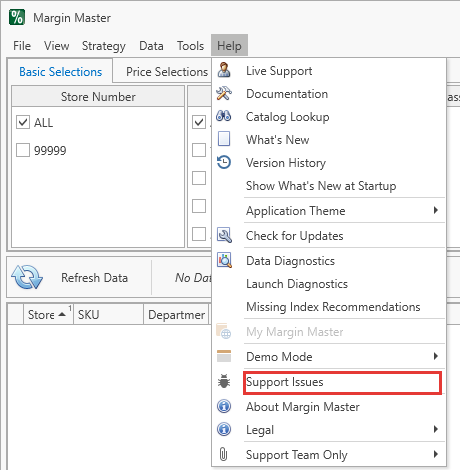The width and height of the screenshot is (460, 470).
Task: Open Data Diagnostics menu entry
Action: click(x=329, y=261)
